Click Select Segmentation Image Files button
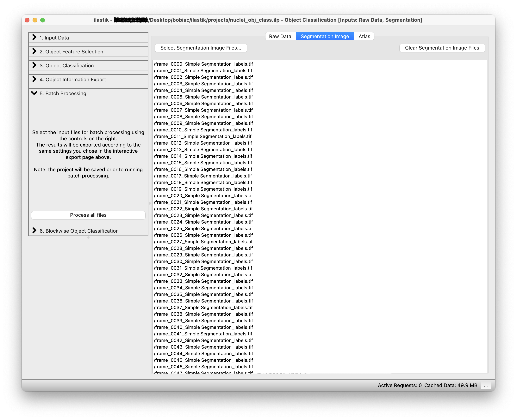 [x=201, y=48]
